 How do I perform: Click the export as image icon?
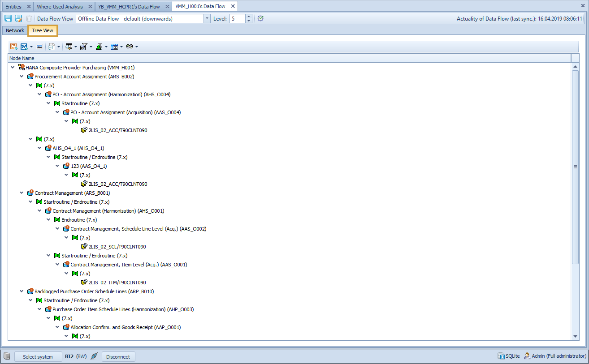pos(39,47)
